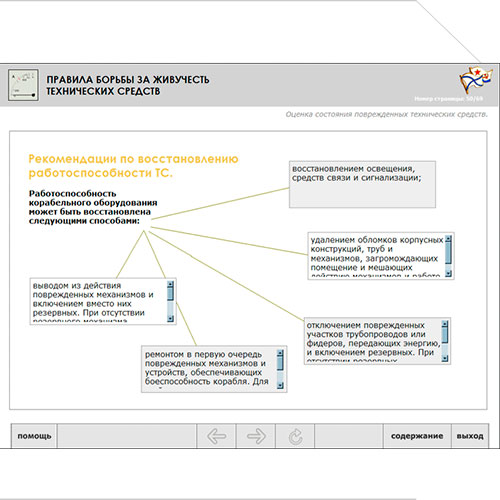The image size is (500, 500).
Task: Click the forward arrow navigation button
Action: tap(256, 436)
